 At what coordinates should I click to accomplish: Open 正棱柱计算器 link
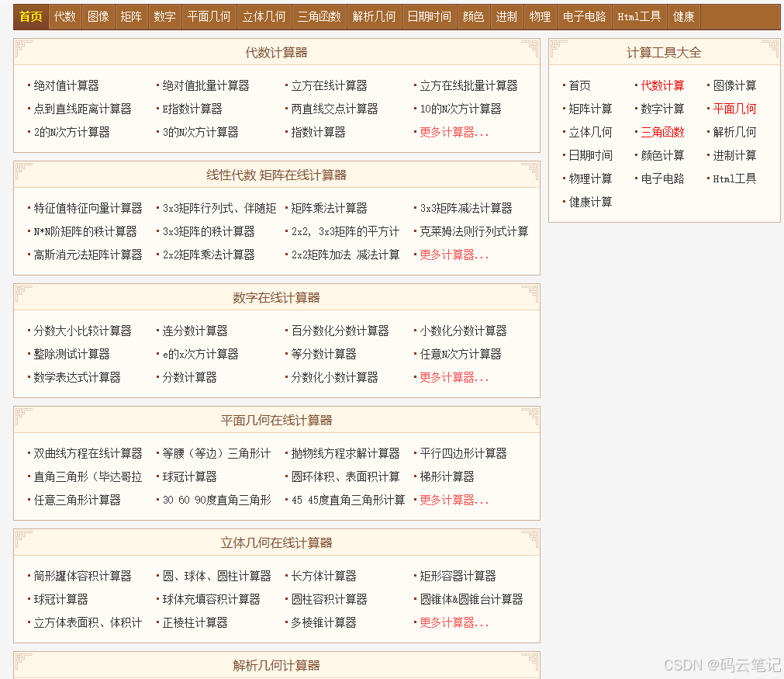(x=195, y=623)
